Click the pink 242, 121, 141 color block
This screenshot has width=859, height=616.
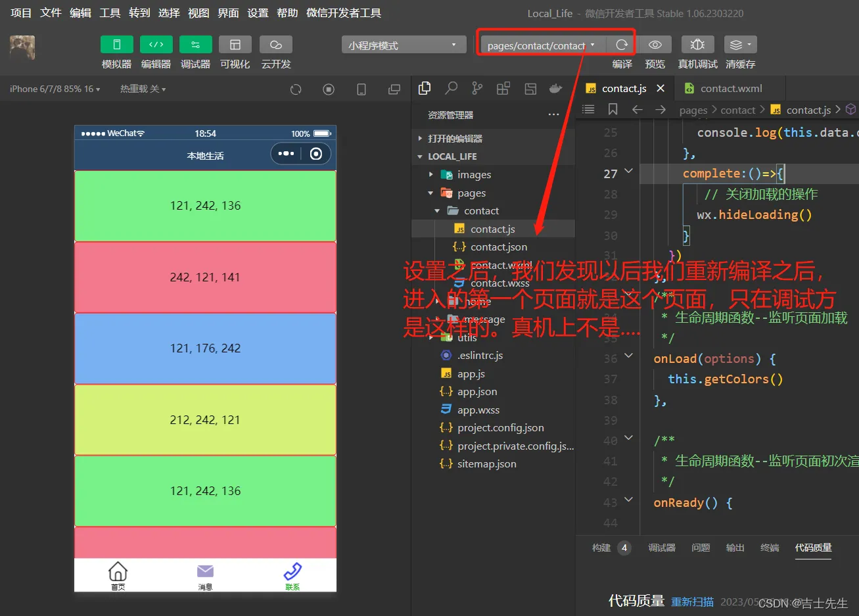click(x=205, y=277)
